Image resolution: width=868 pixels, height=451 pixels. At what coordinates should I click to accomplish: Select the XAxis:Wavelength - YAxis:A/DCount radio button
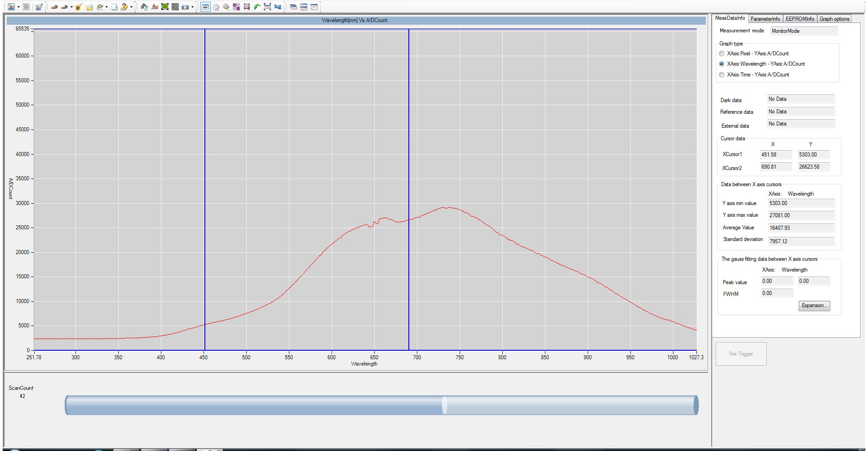click(722, 64)
